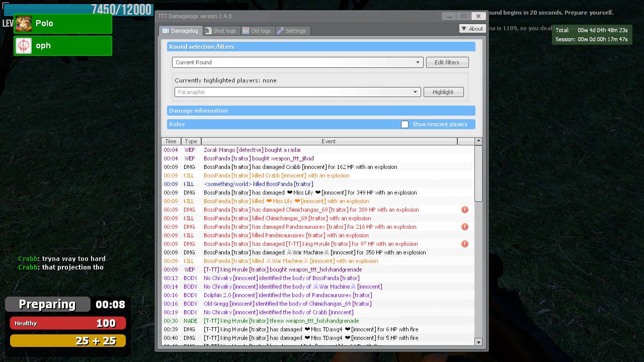
Task: Select row 'Dolphin 2.0 identified body of Pandasaurusrex'
Action: tap(317, 295)
